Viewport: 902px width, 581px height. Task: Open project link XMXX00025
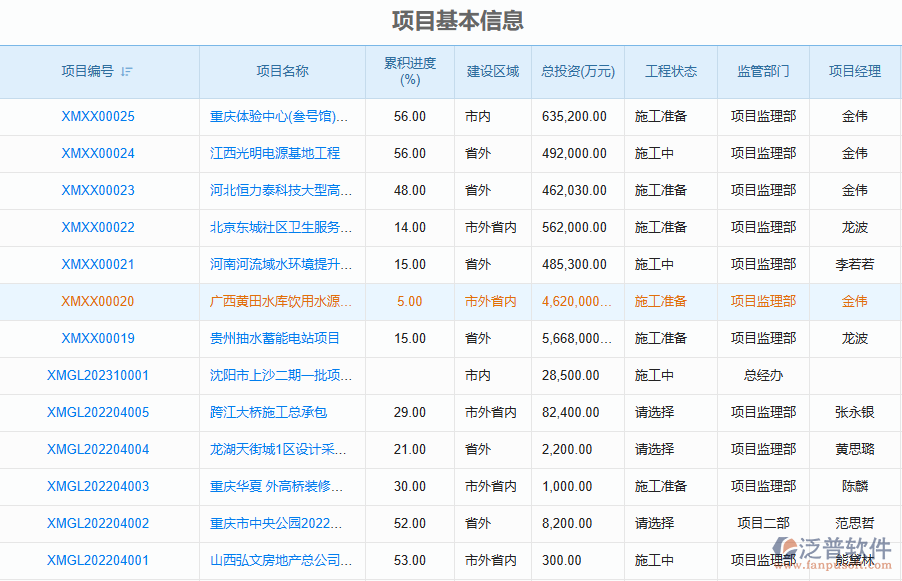tap(98, 116)
